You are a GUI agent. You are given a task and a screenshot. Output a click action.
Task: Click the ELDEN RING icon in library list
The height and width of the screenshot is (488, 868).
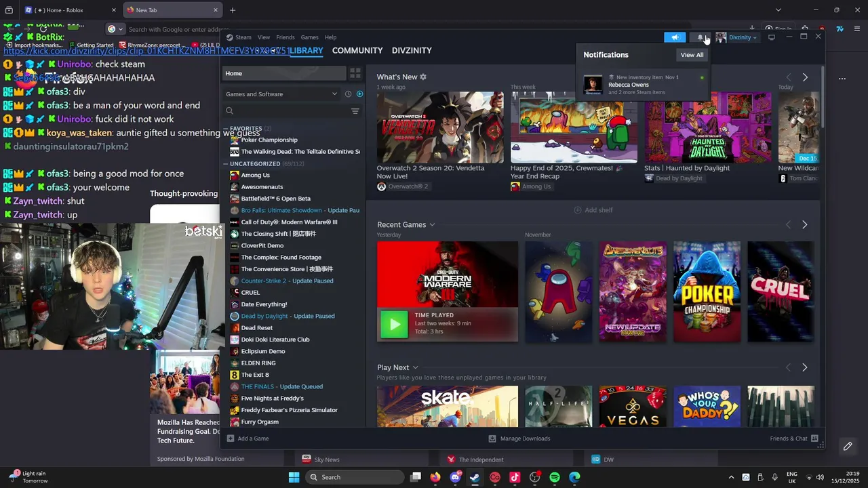(235, 363)
